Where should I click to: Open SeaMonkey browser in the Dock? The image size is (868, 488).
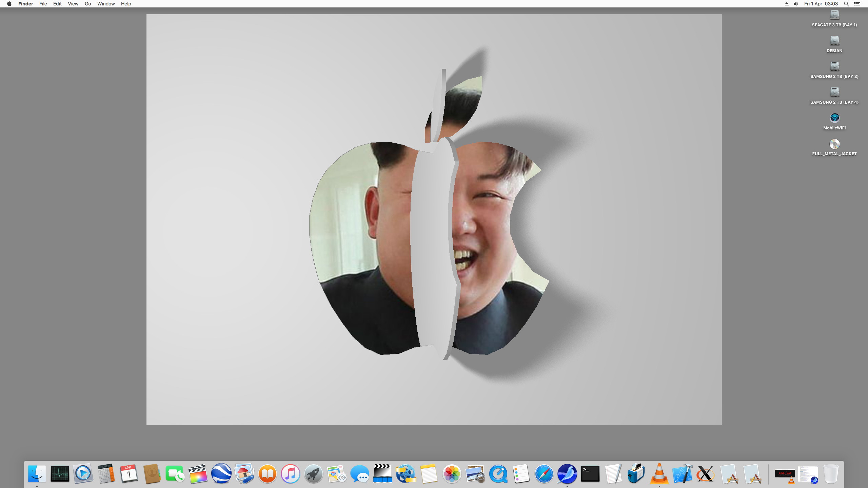coord(567,473)
